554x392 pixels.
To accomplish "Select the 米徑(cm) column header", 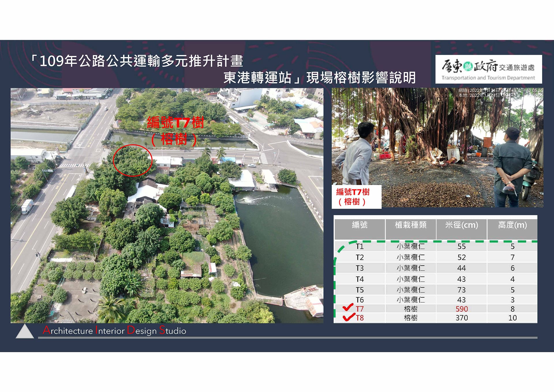I will tap(461, 225).
